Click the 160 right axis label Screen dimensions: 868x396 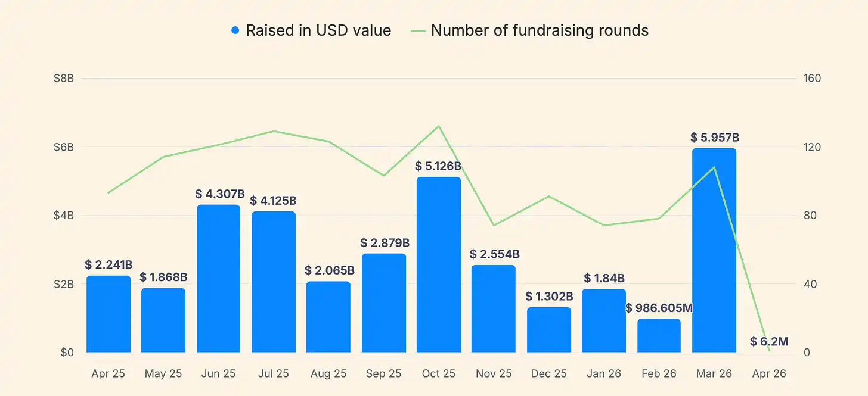pyautogui.click(x=812, y=79)
